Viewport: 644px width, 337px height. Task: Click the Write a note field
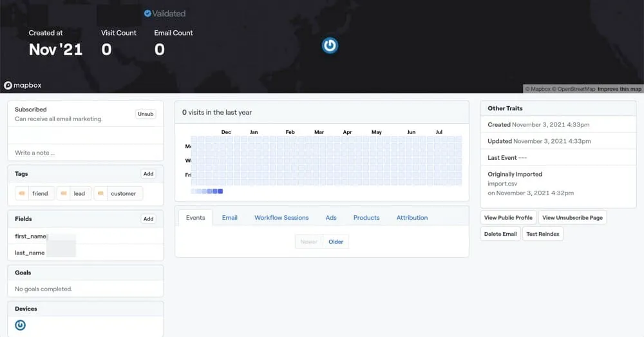85,153
